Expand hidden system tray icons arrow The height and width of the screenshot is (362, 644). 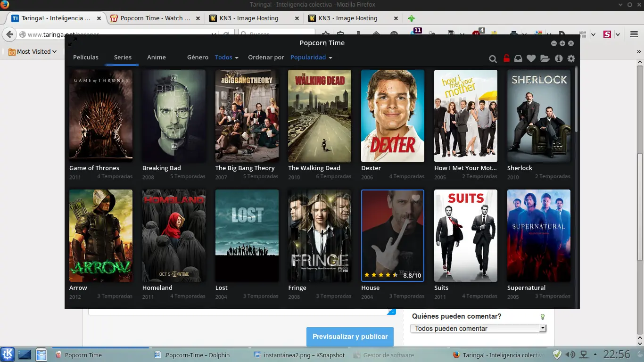(x=595, y=355)
